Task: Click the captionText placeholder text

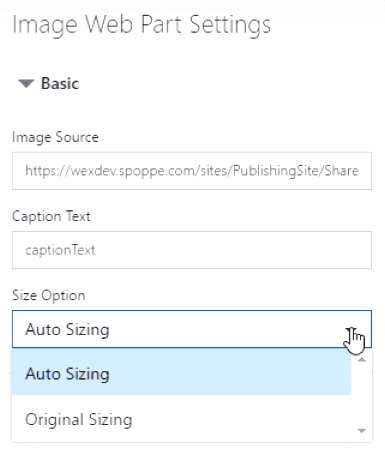Action: click(x=60, y=250)
